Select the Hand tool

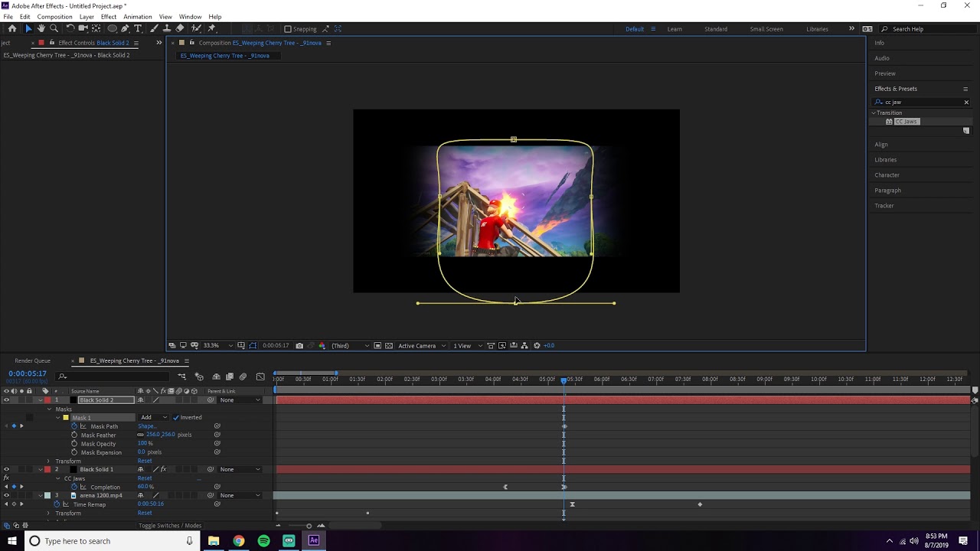[41, 29]
